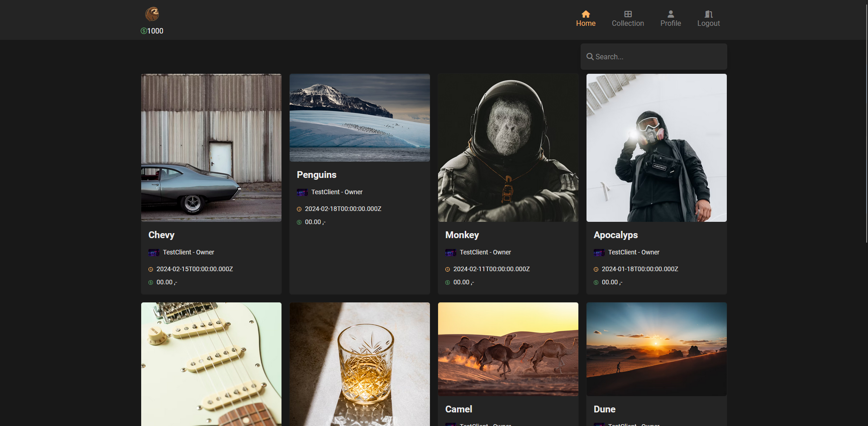The width and height of the screenshot is (868, 426).
Task: Open the Chevy car image
Action: point(211,148)
